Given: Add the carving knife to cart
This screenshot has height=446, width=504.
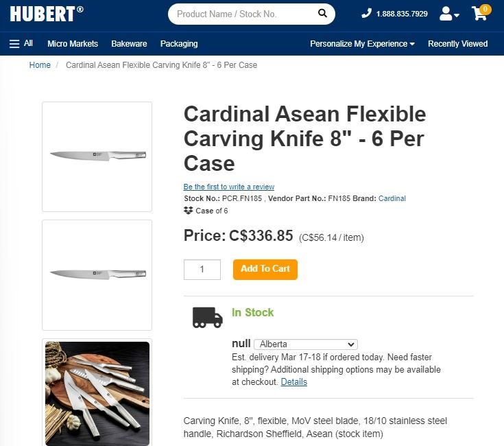Looking at the screenshot, I should (265, 269).
